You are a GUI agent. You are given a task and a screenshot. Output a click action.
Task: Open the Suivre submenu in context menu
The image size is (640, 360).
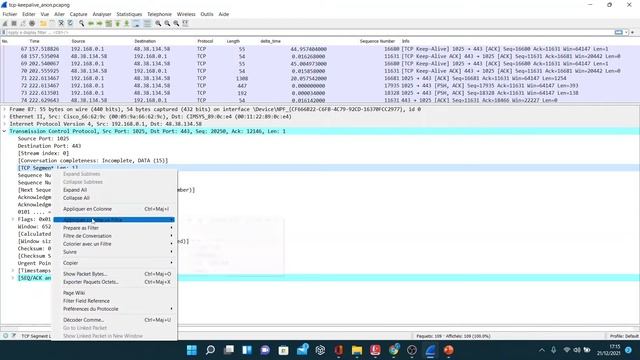pyautogui.click(x=114, y=252)
